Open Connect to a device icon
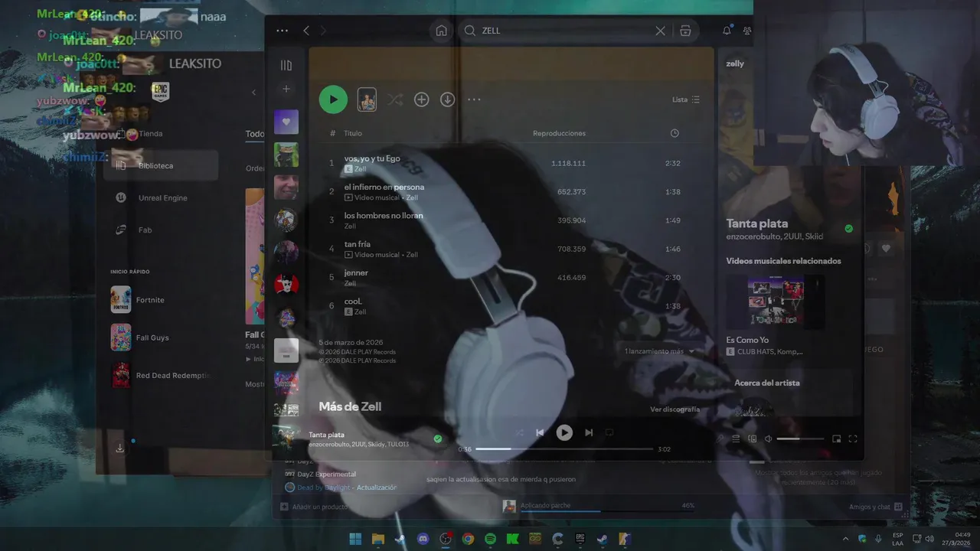980x551 pixels. 752,439
